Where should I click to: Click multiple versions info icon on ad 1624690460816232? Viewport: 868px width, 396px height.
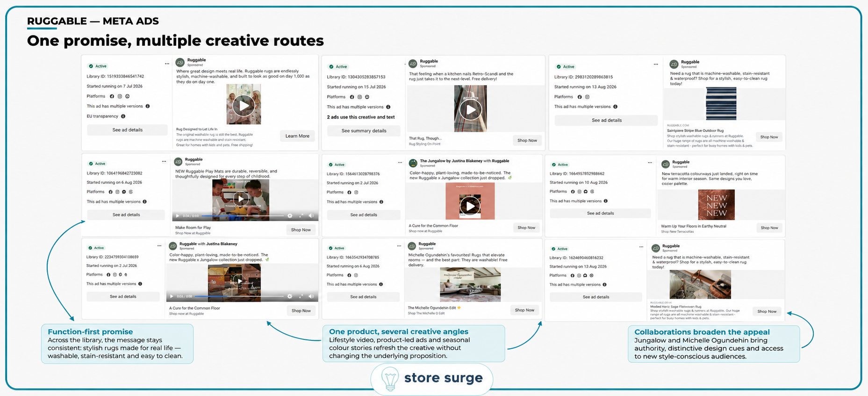[605, 285]
